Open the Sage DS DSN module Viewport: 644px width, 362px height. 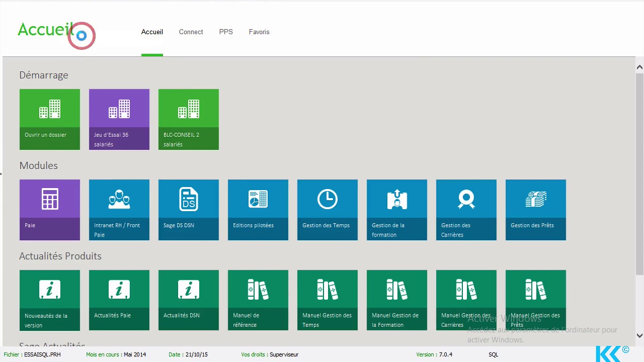tap(188, 210)
